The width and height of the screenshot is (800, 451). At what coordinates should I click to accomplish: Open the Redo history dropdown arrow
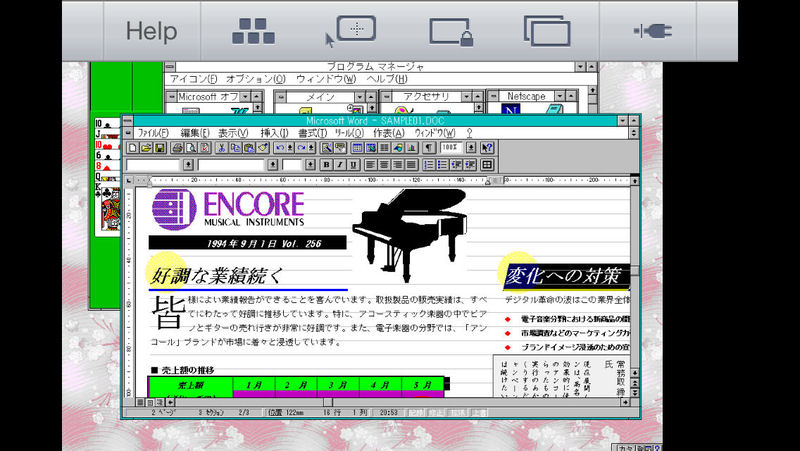coord(312,148)
